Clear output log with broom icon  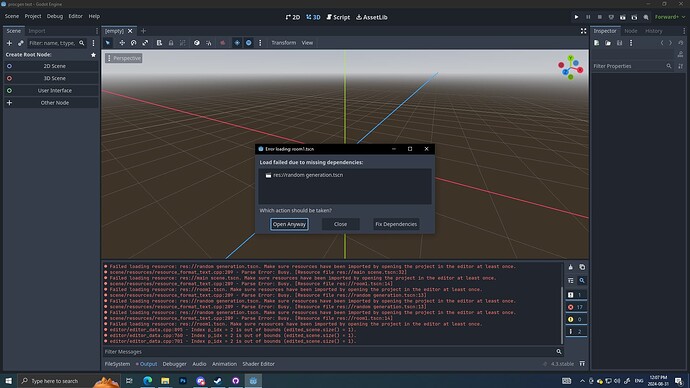pyautogui.click(x=570, y=267)
